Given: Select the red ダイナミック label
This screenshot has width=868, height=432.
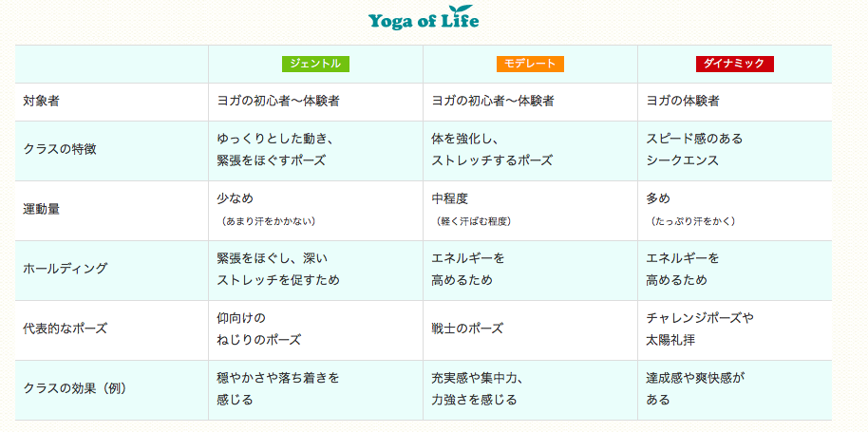Looking at the screenshot, I should point(735,64).
